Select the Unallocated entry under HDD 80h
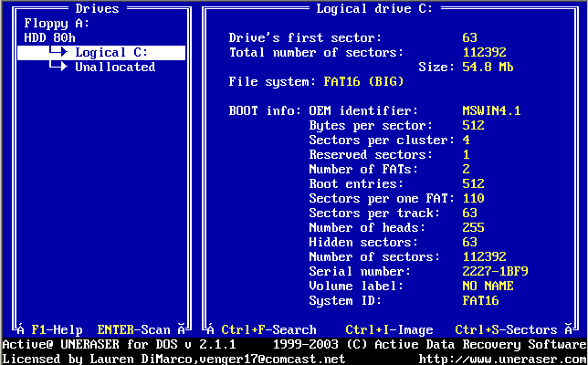The height and width of the screenshot is (365, 588). click(115, 68)
